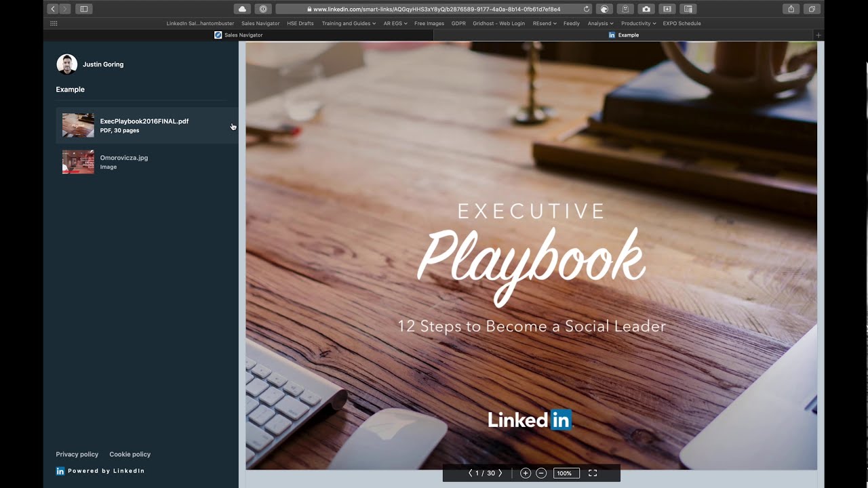Open the Feedly bookmark

572,23
